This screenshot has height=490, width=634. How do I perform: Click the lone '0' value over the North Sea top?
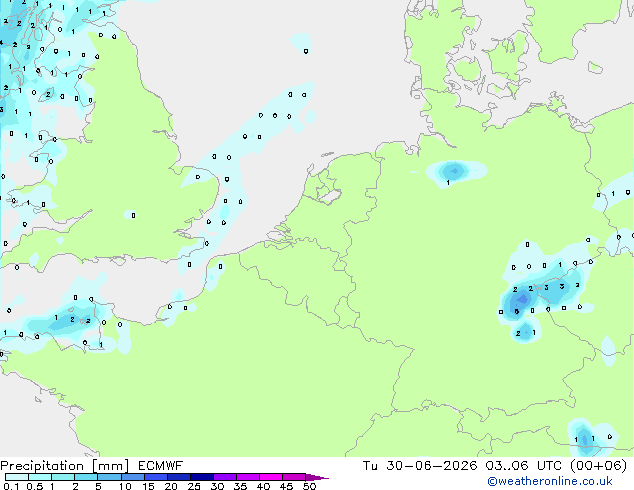(x=306, y=51)
